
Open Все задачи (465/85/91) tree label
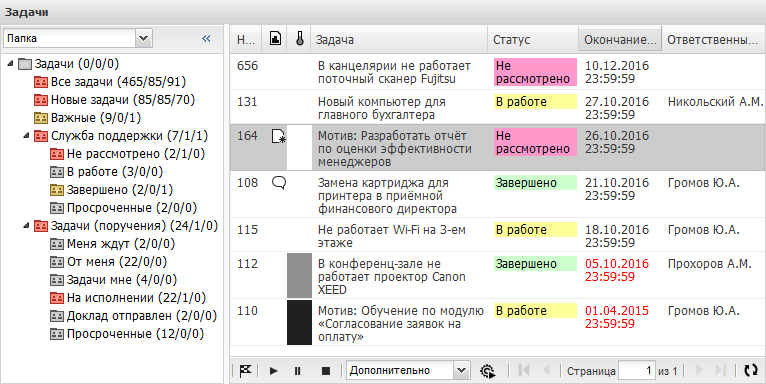click(118, 82)
